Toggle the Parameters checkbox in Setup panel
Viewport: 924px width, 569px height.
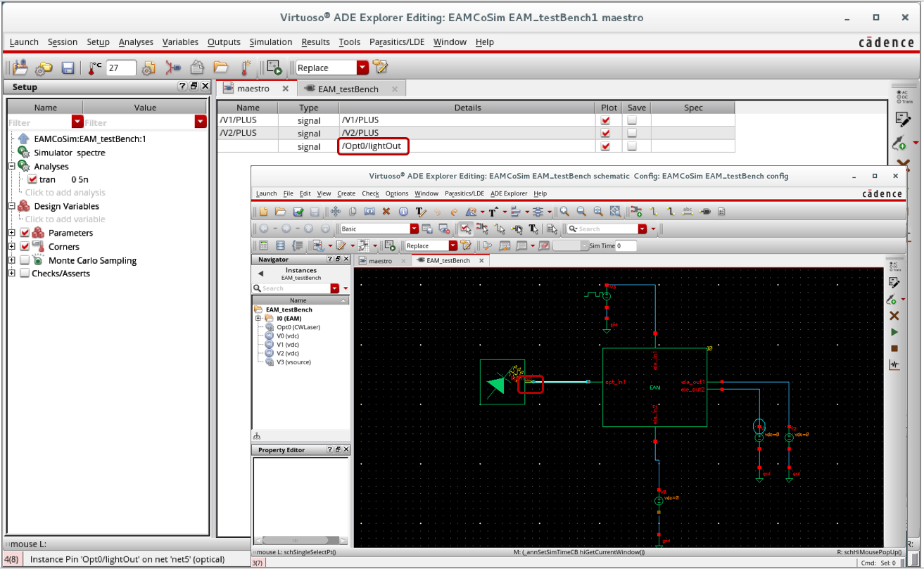coord(25,233)
